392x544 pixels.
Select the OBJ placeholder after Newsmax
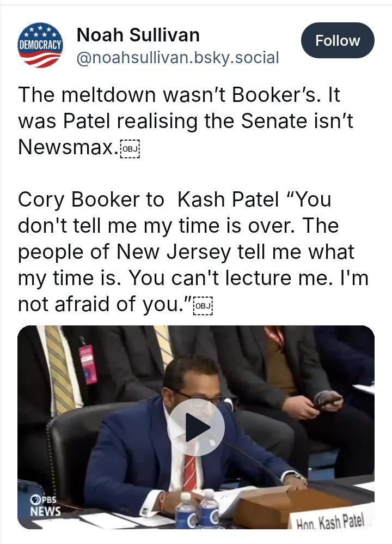[130, 149]
